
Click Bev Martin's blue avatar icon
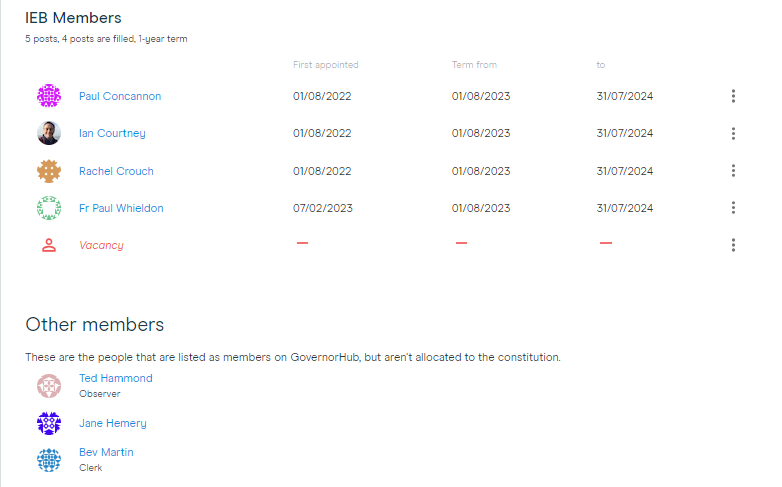click(x=49, y=460)
